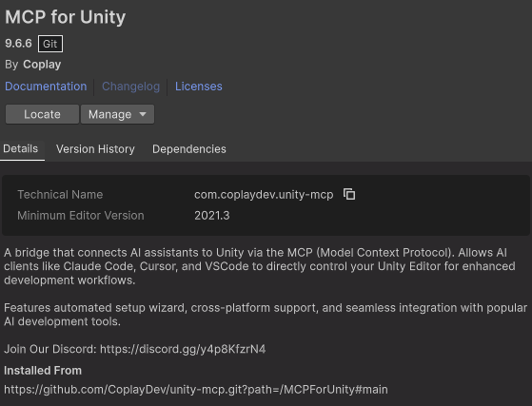Viewport: 532px width, 406px height.
Task: Select the Details tab
Action: tap(21, 148)
